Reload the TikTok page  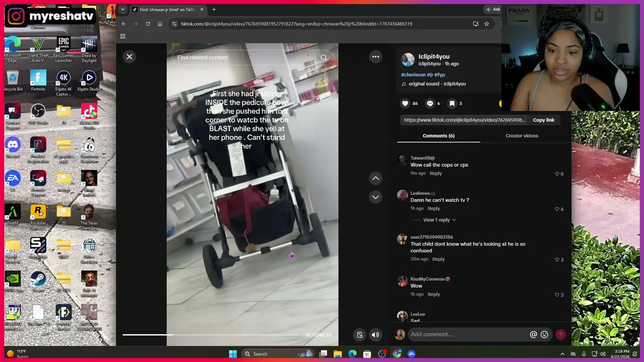(x=148, y=24)
